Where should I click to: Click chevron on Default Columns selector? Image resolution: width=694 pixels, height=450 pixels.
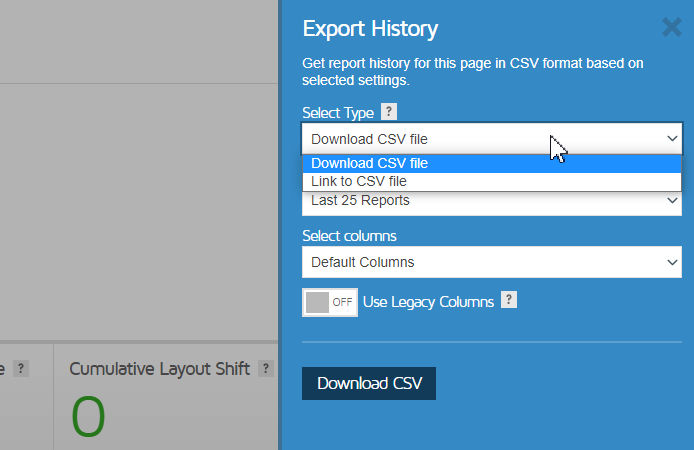[672, 262]
